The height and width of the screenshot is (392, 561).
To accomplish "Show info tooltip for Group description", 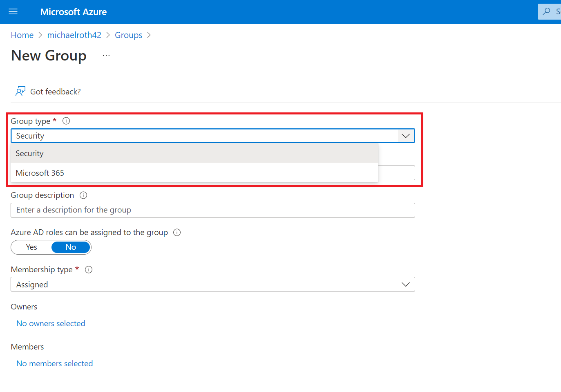I will pos(83,195).
